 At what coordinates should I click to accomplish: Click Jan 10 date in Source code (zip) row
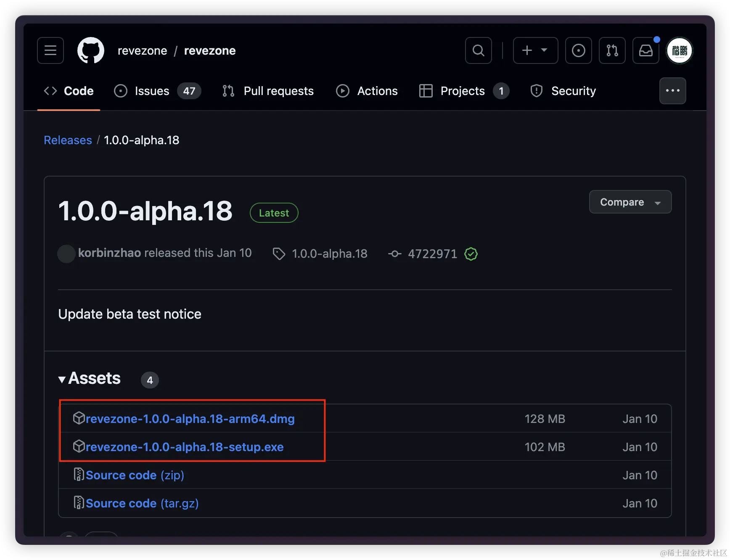point(640,475)
